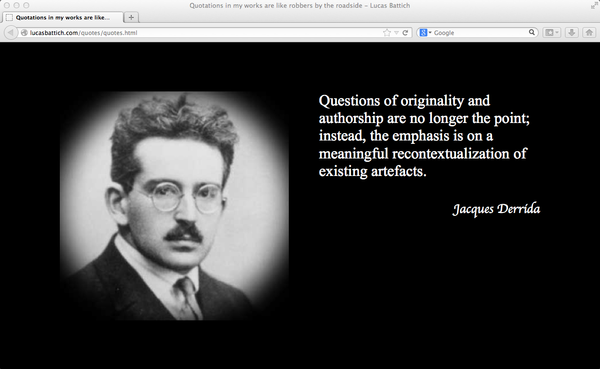600x369 pixels.
Task: Go to the Home page icon
Action: [589, 33]
